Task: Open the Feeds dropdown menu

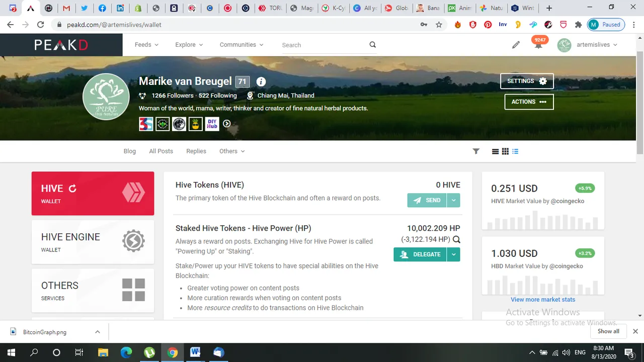Action: click(x=146, y=45)
